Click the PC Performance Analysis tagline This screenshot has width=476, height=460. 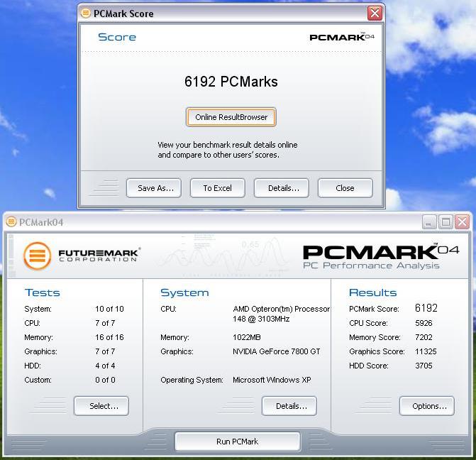pos(371,266)
